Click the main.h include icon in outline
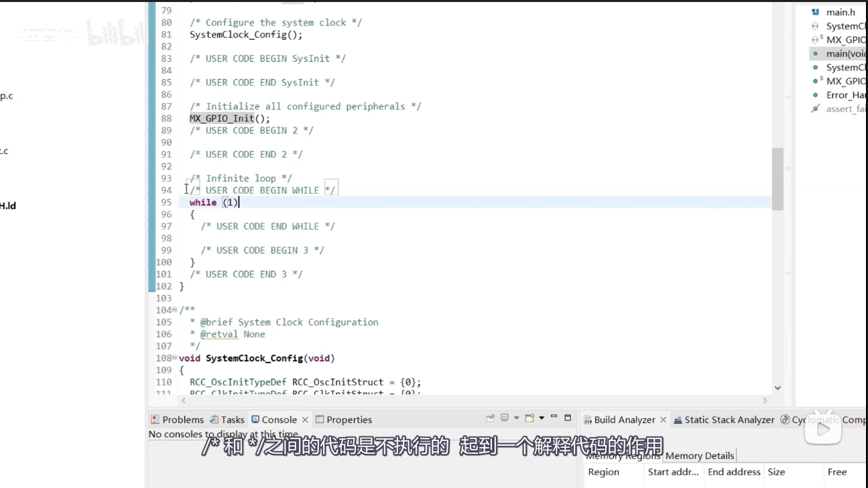Screen dimensions: 868x488 (816, 12)
